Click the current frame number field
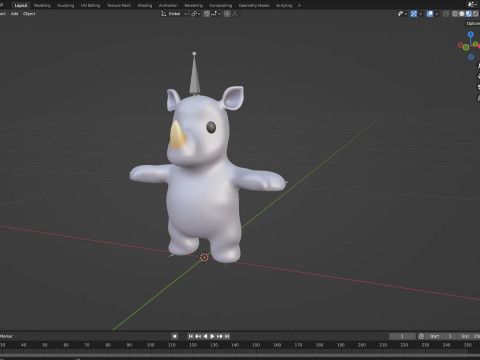 tap(402, 336)
